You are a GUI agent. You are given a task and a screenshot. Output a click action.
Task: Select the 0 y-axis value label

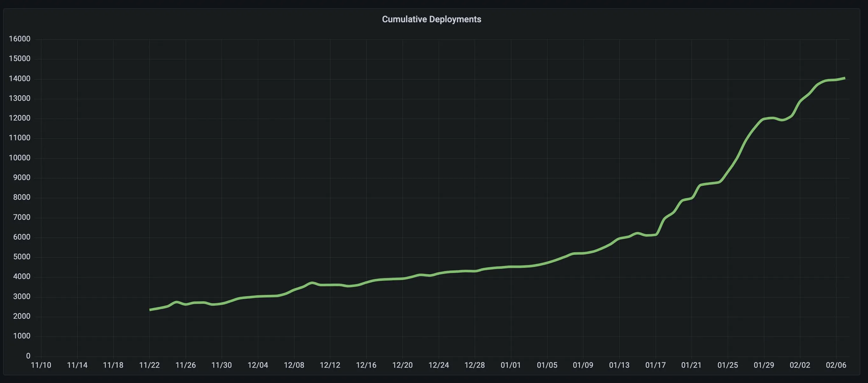click(x=28, y=356)
